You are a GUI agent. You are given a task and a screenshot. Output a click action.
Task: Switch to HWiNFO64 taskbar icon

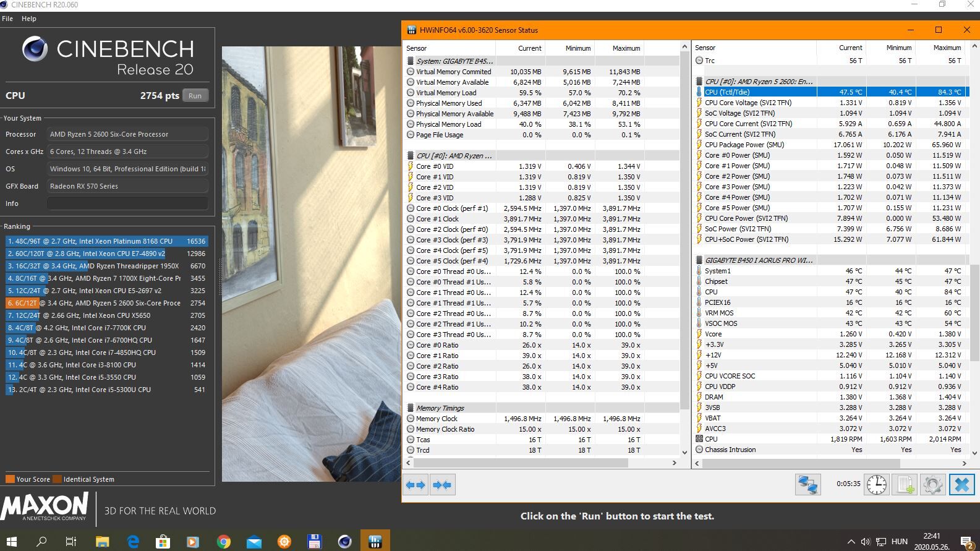[375, 542]
